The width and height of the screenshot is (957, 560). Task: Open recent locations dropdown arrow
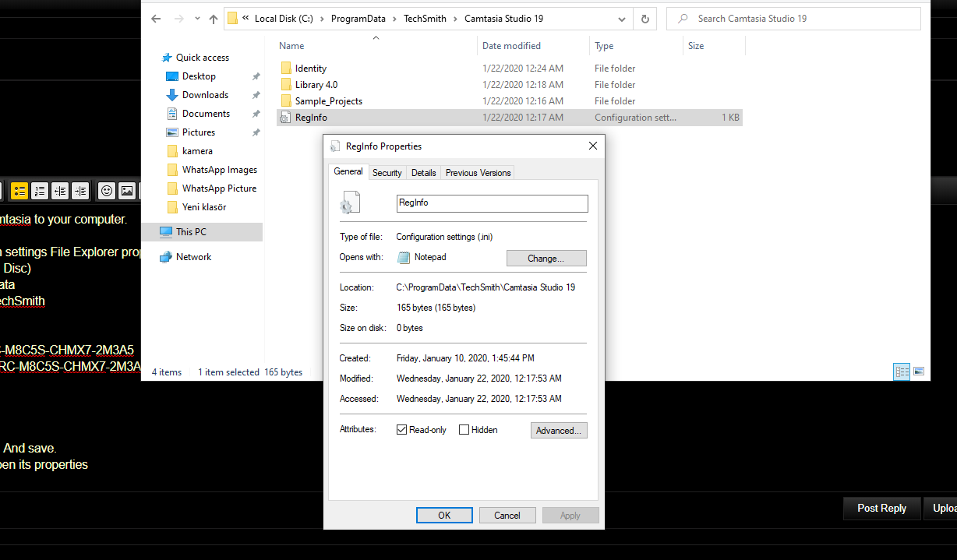(197, 19)
